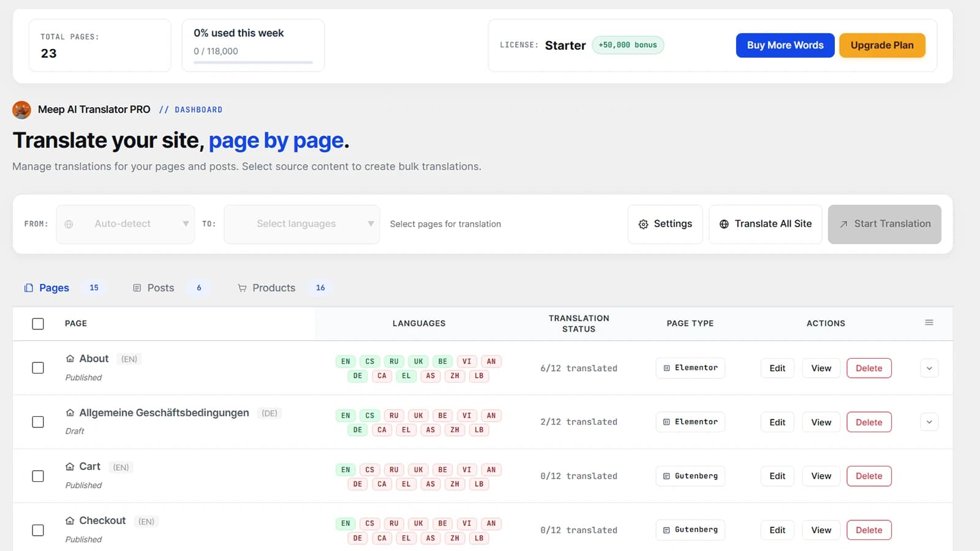Click the LB language badge in About row
Image resolution: width=980 pixels, height=551 pixels.
479,376
